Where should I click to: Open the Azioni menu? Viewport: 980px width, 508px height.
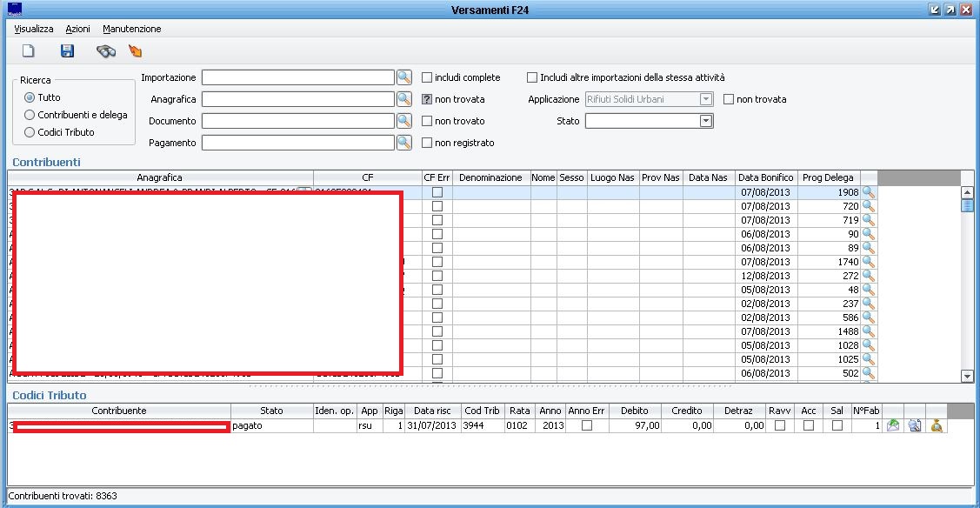pyautogui.click(x=77, y=29)
